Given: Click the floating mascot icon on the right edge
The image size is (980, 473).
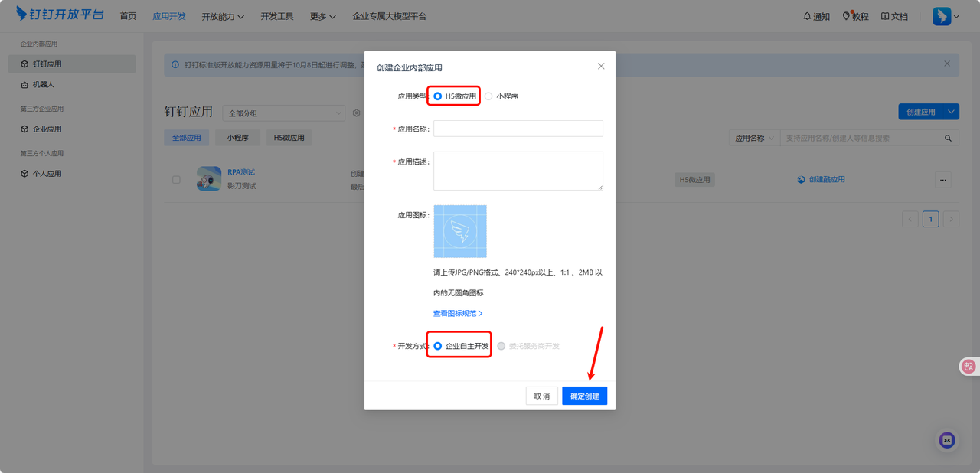Looking at the screenshot, I should [968, 366].
